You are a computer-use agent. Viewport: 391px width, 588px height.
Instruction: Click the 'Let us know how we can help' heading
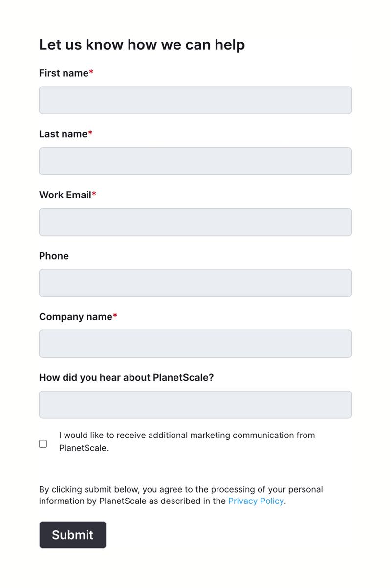[142, 44]
